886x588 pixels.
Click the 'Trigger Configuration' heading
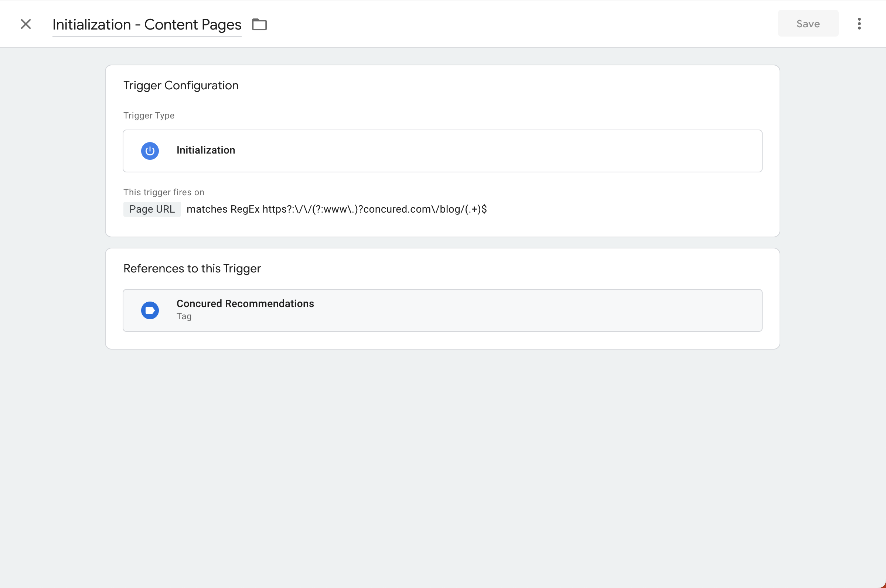[181, 86]
